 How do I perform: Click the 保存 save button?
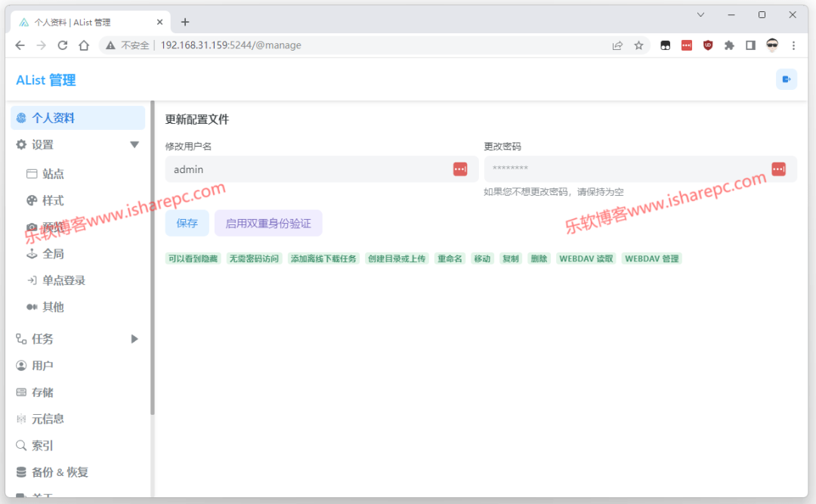187,224
